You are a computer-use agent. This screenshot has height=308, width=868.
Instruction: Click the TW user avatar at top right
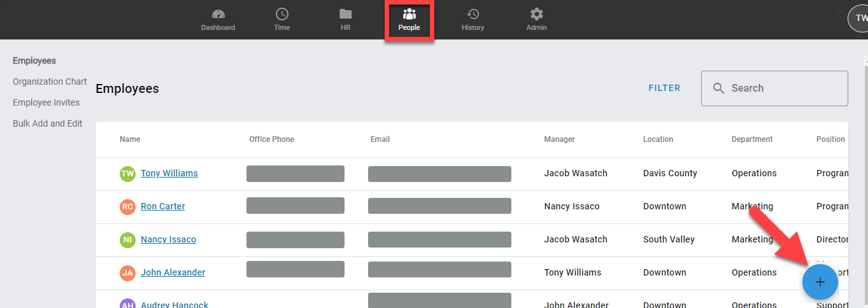point(860,18)
